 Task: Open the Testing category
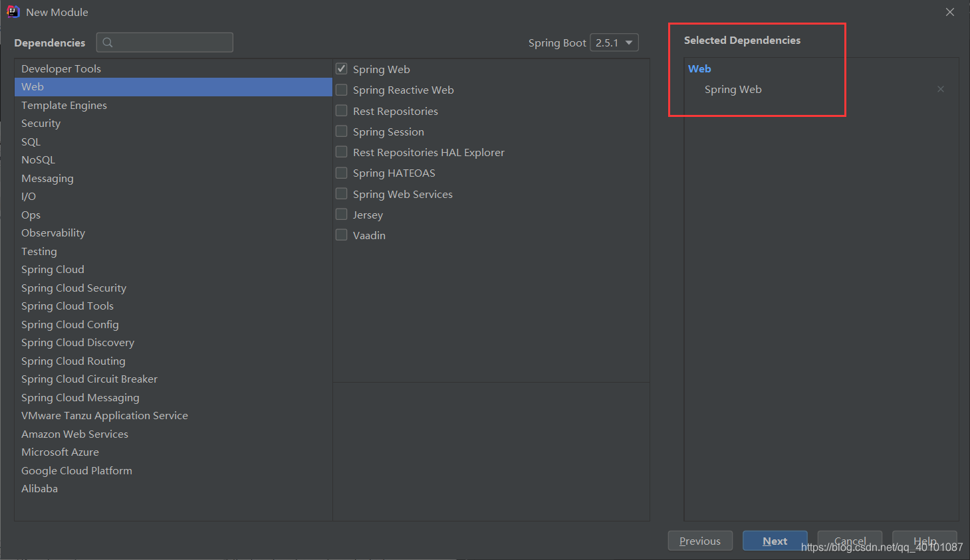(174, 251)
